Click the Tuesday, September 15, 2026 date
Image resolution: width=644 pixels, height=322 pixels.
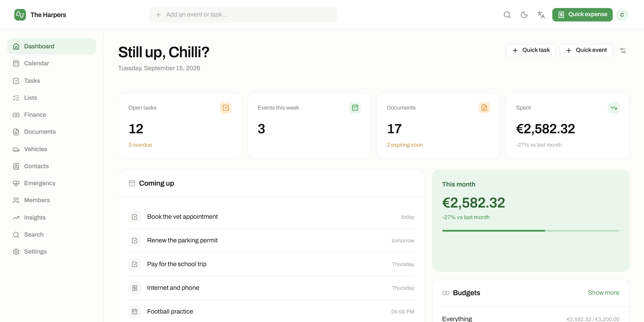tap(159, 68)
